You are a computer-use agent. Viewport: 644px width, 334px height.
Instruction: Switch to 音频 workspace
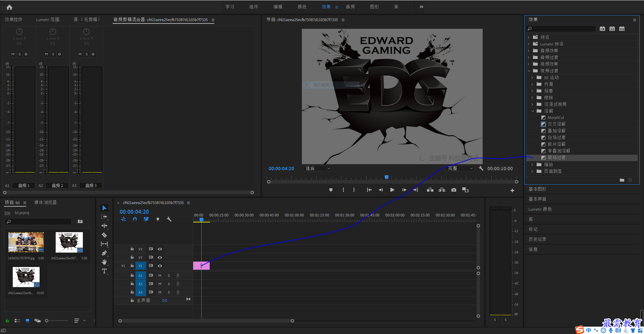click(x=350, y=7)
